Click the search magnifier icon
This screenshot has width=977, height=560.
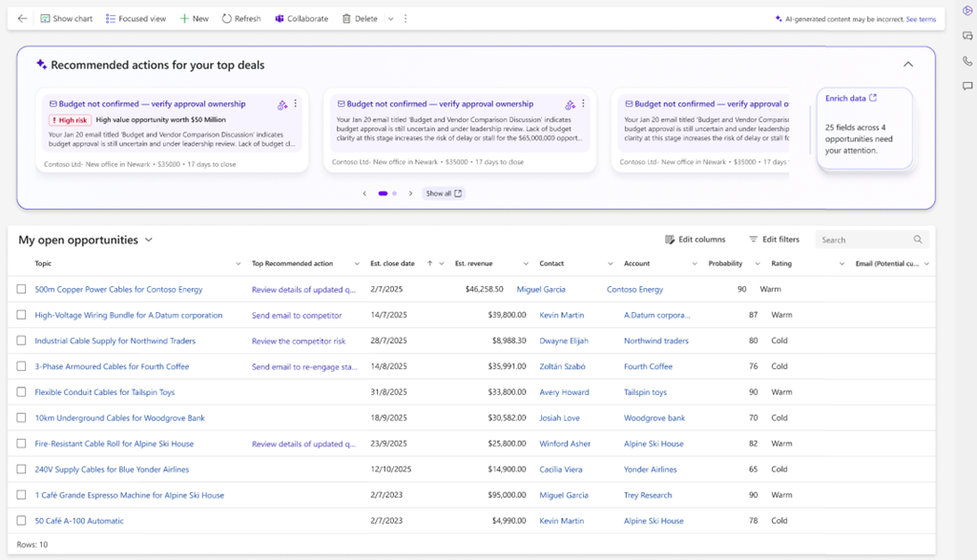[918, 239]
